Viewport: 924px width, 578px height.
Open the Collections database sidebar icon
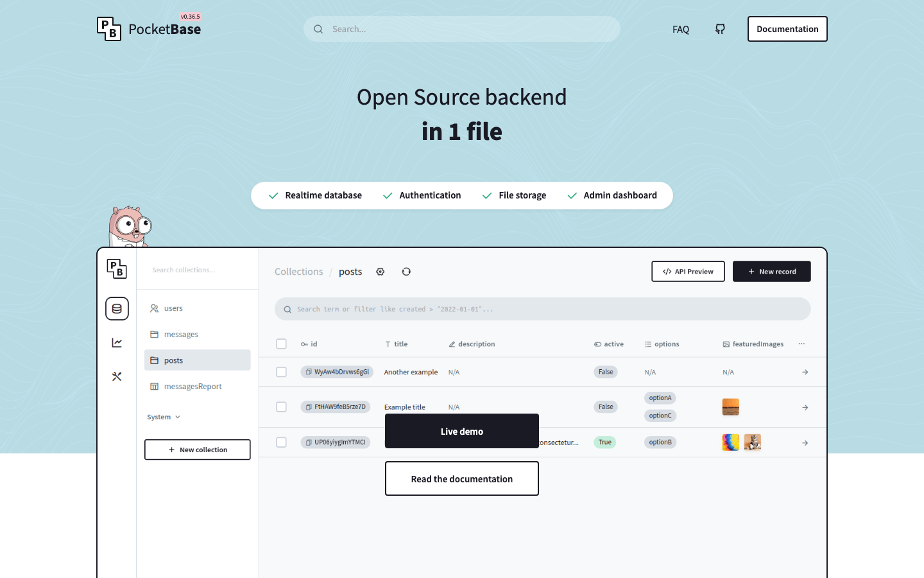[117, 309]
